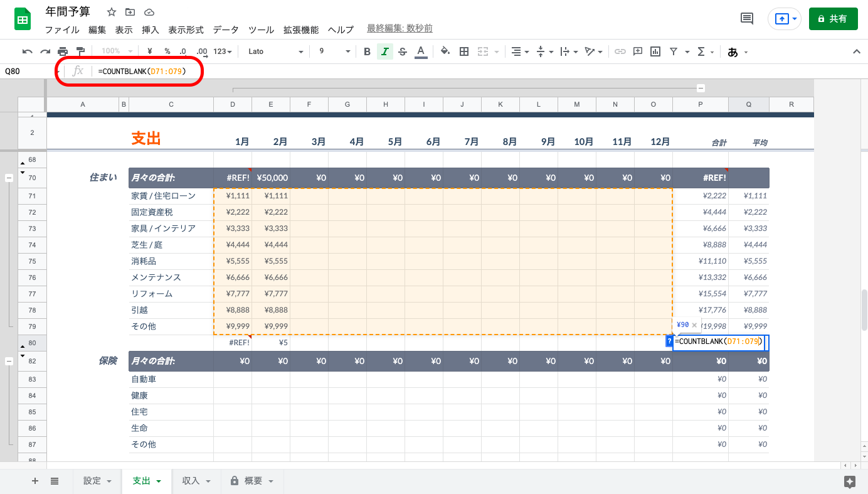Screen dimensions: 868x494
Task: Click the 共有 share button
Action: tap(833, 19)
